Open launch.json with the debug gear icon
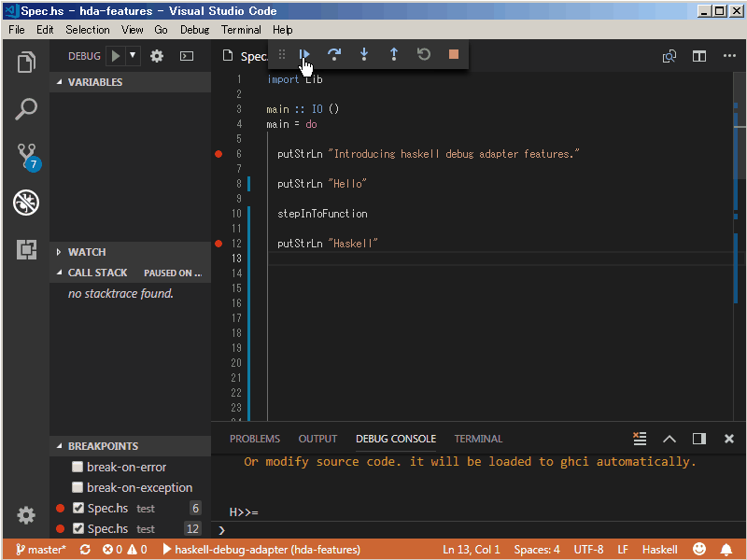Image resolution: width=747 pixels, height=560 pixels. tap(157, 56)
